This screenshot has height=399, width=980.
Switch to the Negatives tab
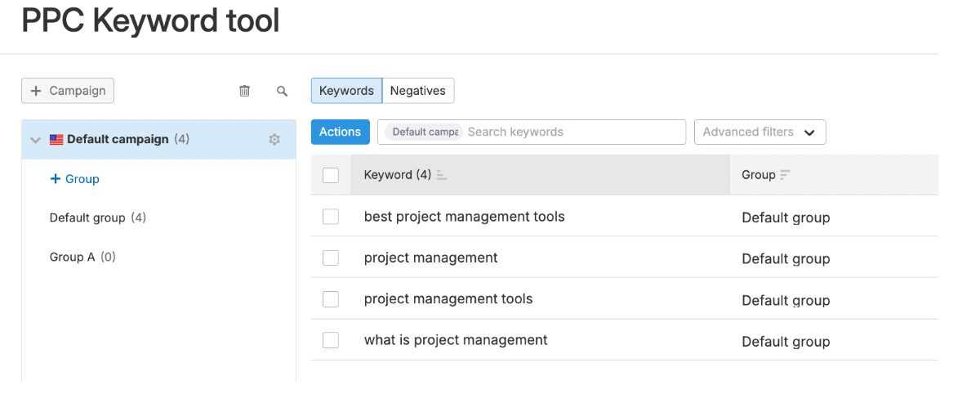[417, 91]
